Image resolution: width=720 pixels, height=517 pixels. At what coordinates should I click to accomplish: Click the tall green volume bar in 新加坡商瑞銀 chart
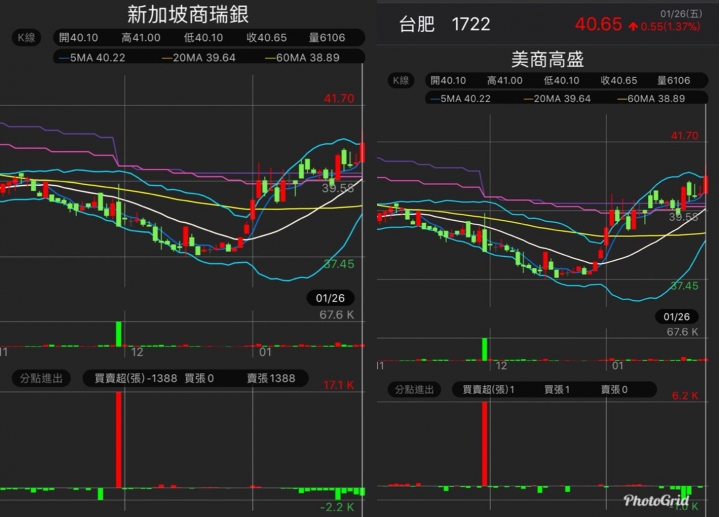point(119,334)
